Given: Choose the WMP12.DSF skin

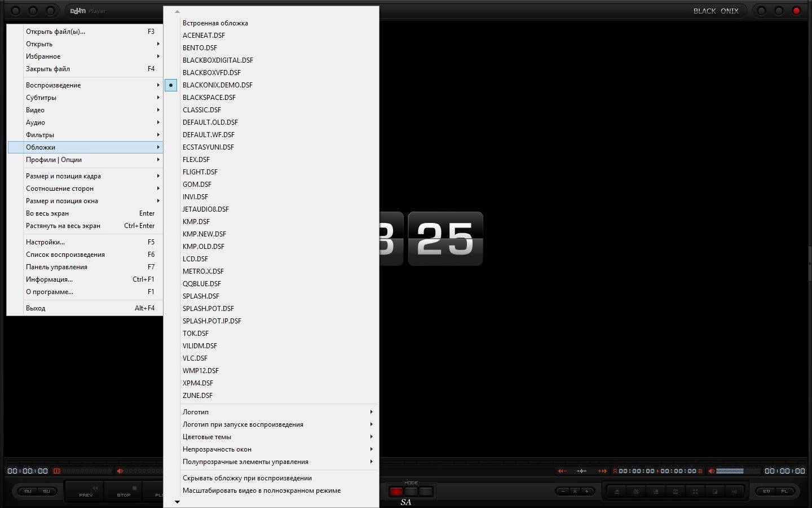Looking at the screenshot, I should click(201, 371).
